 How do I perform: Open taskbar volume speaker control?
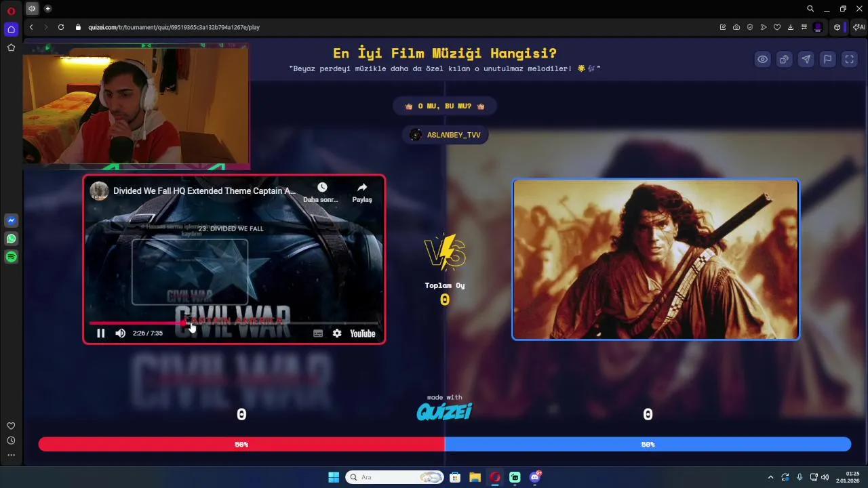[x=825, y=477]
